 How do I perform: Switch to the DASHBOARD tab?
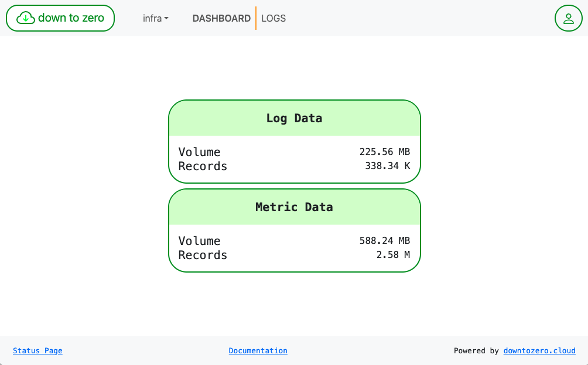pos(221,18)
